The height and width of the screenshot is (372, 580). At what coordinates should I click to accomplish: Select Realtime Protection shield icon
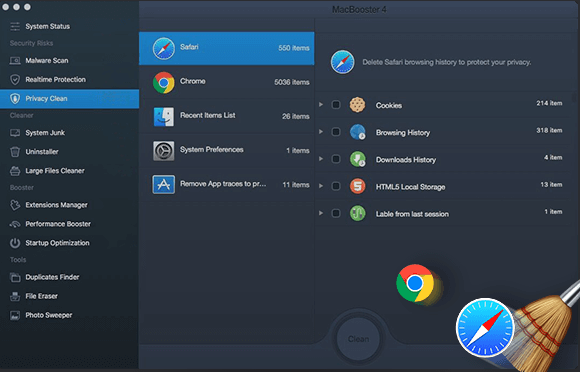pyautogui.click(x=15, y=80)
